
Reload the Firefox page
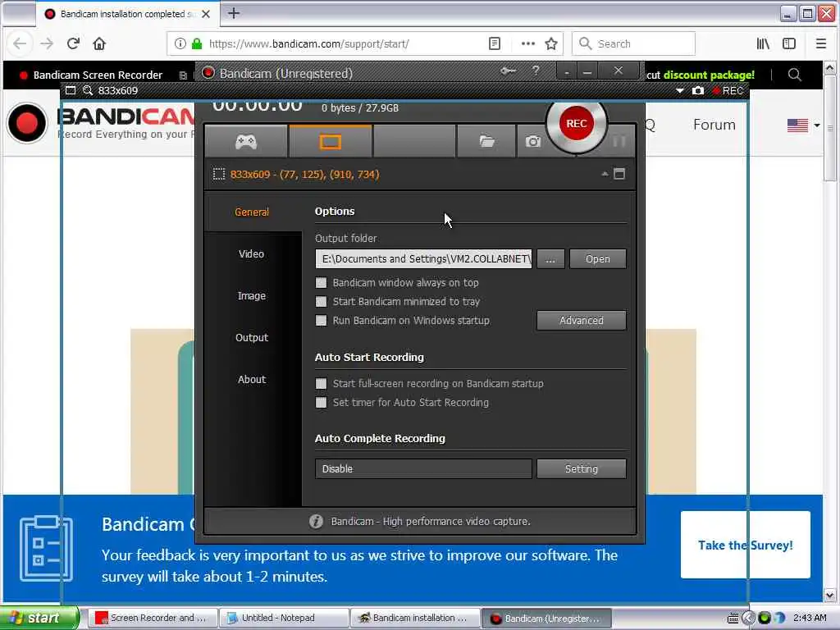coord(73,43)
